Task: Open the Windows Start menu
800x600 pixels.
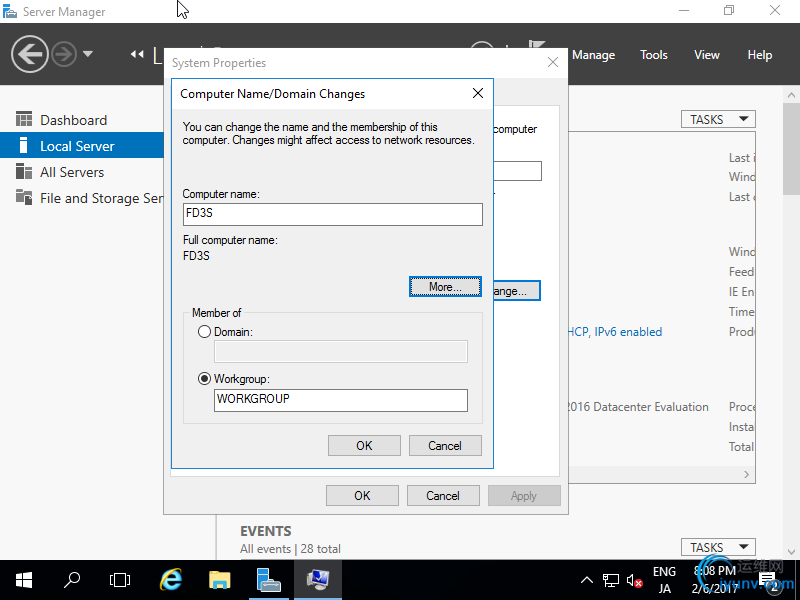Action: (24, 579)
